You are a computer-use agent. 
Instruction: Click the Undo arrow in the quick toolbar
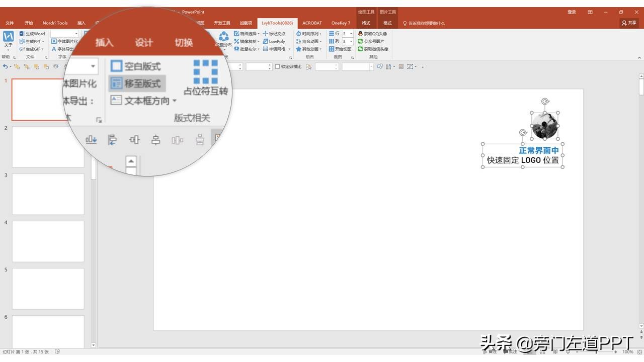pos(5,66)
